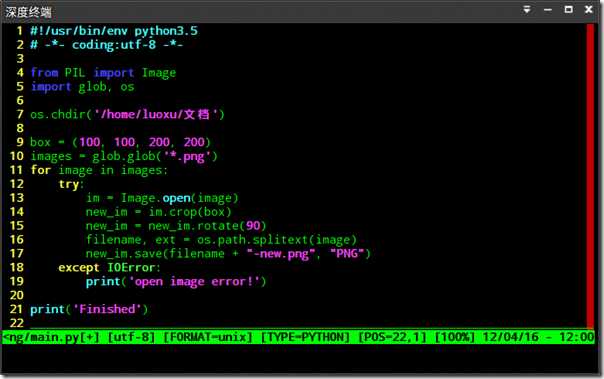The height and width of the screenshot is (379, 604).
Task: Minimize the 深度终端 window
Action: point(548,10)
